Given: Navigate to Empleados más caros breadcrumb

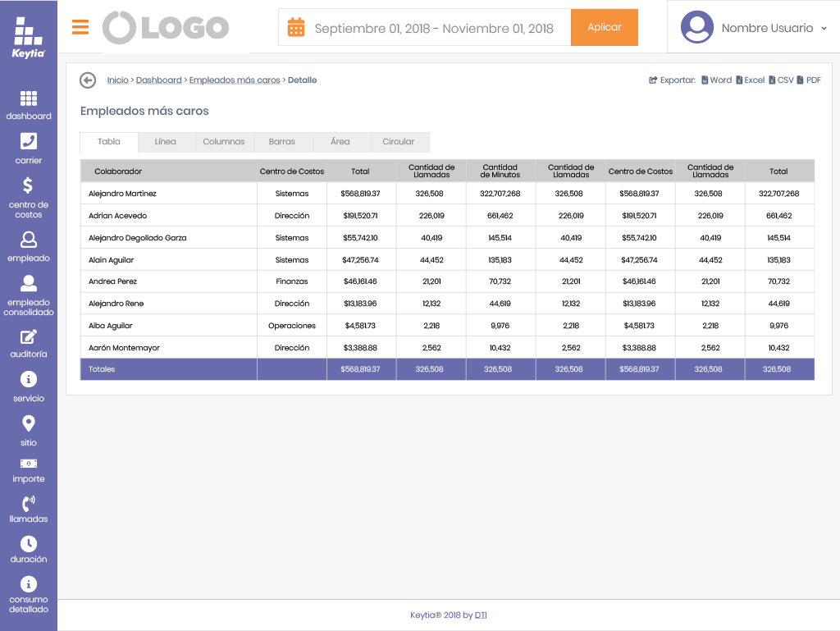Looking at the screenshot, I should point(235,80).
